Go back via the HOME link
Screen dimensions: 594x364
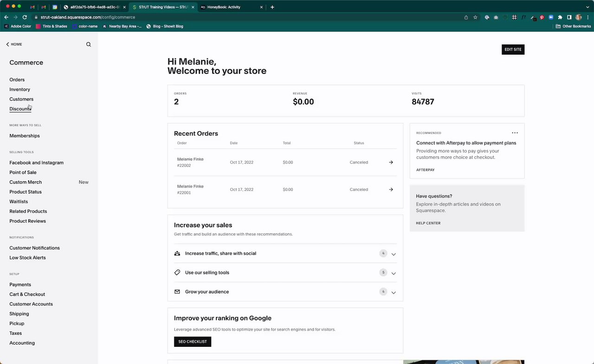pos(14,45)
